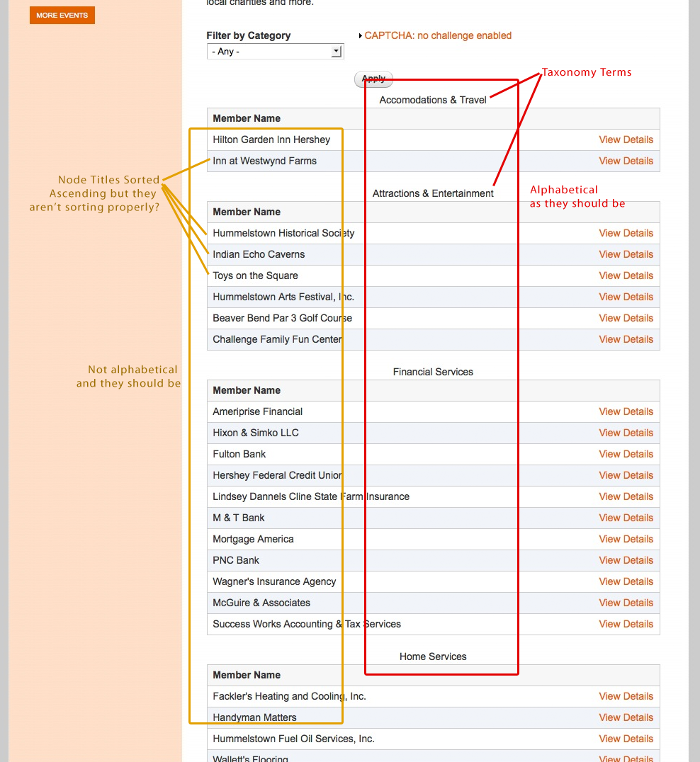Open the CAPTCHA: no challenge enabled link
Viewport: 700px width, 762px height.
tap(438, 35)
